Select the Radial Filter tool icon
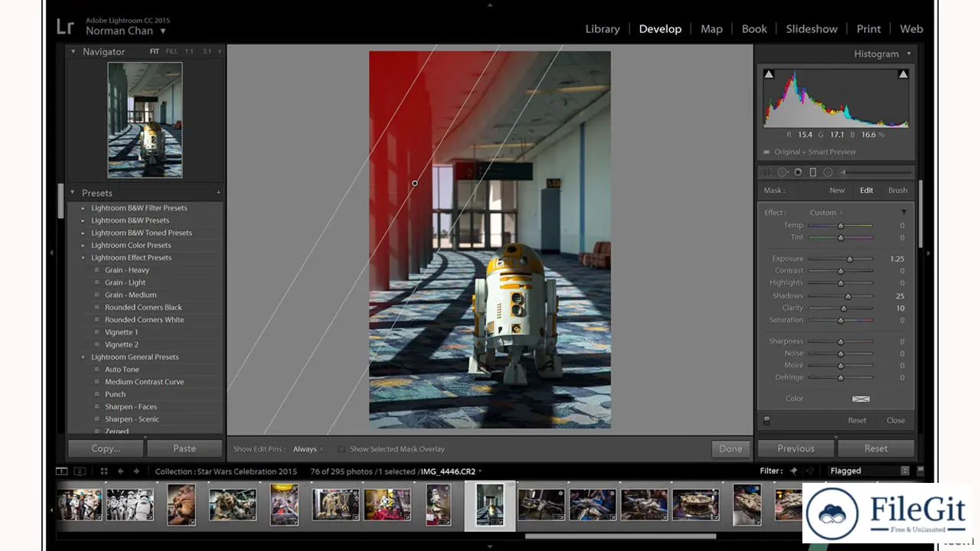Screen dimensions: 980x551 click(x=828, y=172)
